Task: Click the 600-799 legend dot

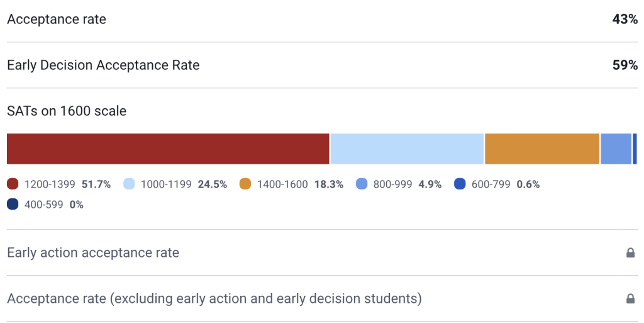Action: [460, 184]
